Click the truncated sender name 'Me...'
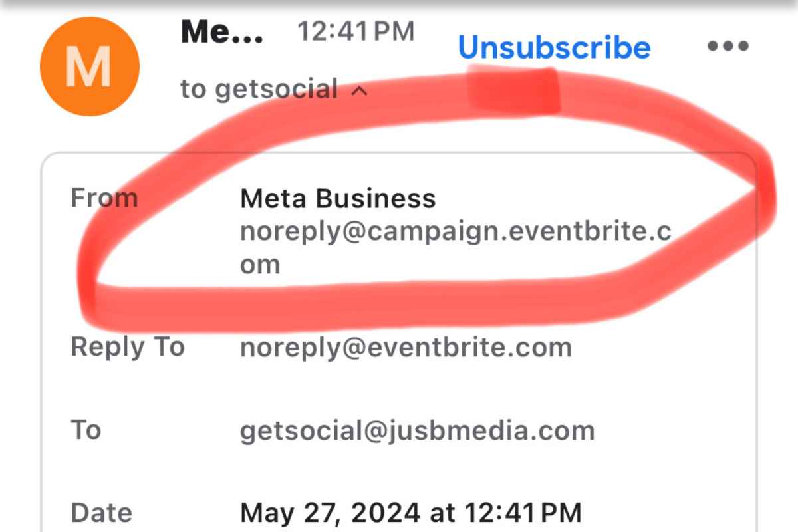Screen dimensions: 798x532 [x=221, y=31]
